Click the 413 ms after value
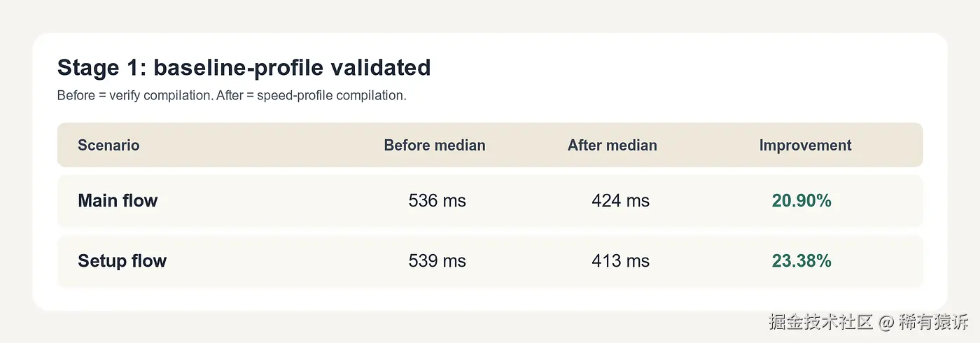The width and height of the screenshot is (980, 343). [620, 261]
